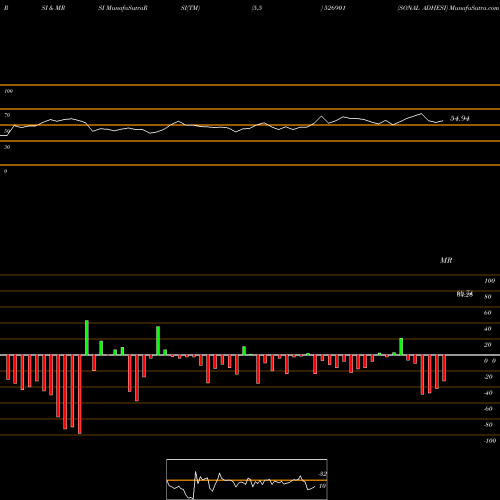The image size is (500, 500).
Task: Click the -100 label on the MR axis
Action: pyautogui.click(x=490, y=441)
